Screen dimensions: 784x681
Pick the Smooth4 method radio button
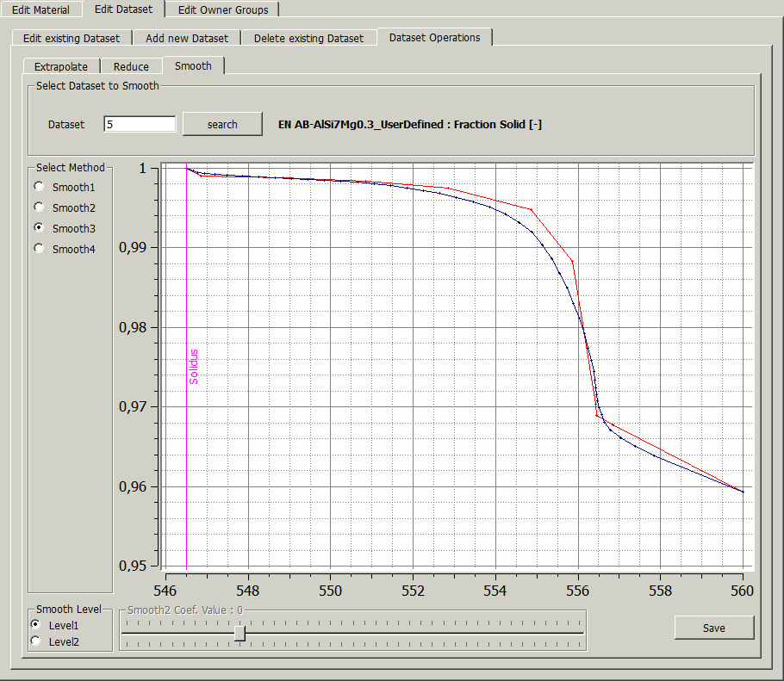point(38,249)
